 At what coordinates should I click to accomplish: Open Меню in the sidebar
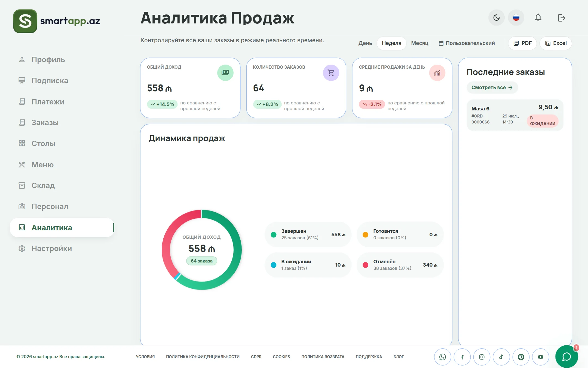[62, 165]
